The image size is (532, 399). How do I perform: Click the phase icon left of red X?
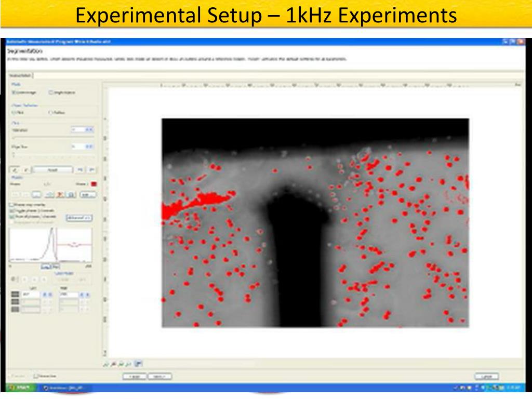tap(49, 194)
